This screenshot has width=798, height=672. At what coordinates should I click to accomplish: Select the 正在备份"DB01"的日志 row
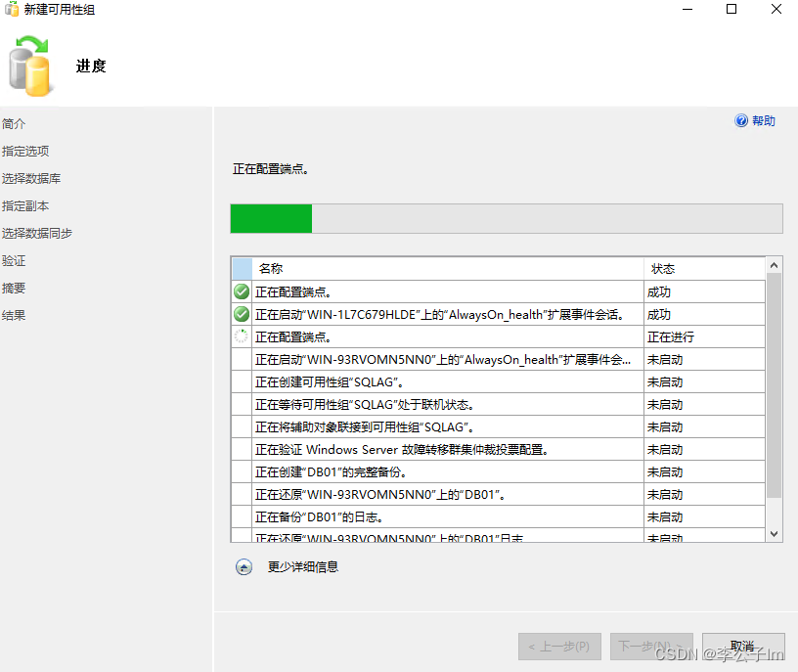point(498,516)
